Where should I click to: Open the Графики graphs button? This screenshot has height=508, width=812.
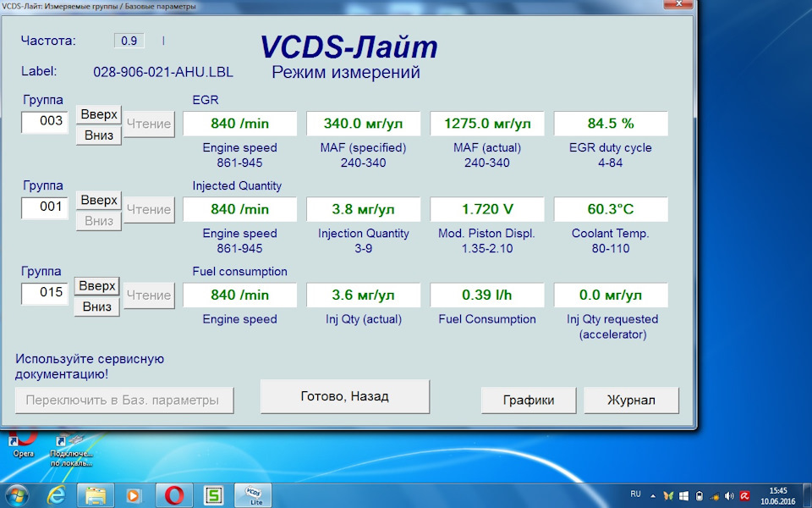click(x=529, y=400)
